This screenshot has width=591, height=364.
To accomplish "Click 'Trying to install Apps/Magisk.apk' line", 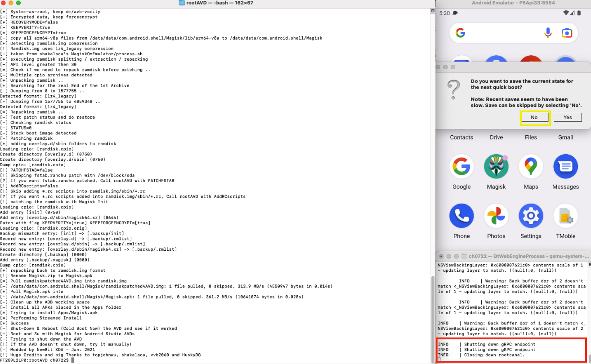I will 49,312.
